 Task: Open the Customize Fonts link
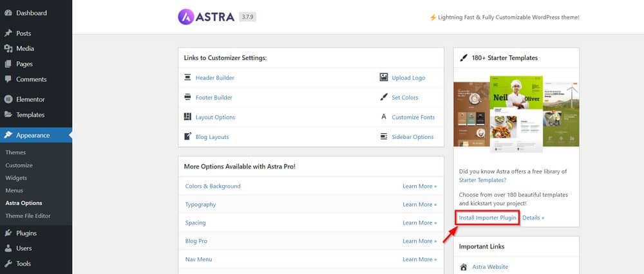point(413,117)
